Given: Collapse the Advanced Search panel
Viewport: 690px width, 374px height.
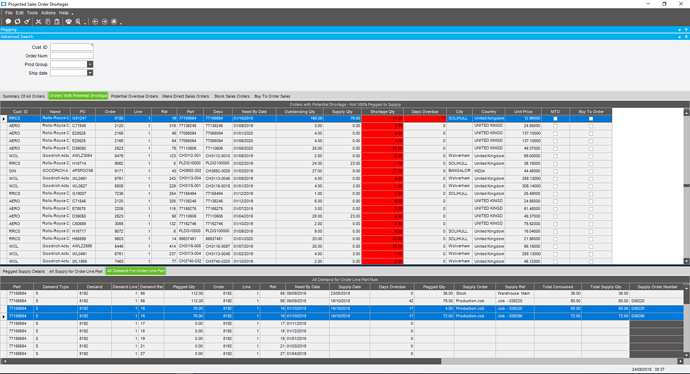Looking at the screenshot, I should coord(680,37).
